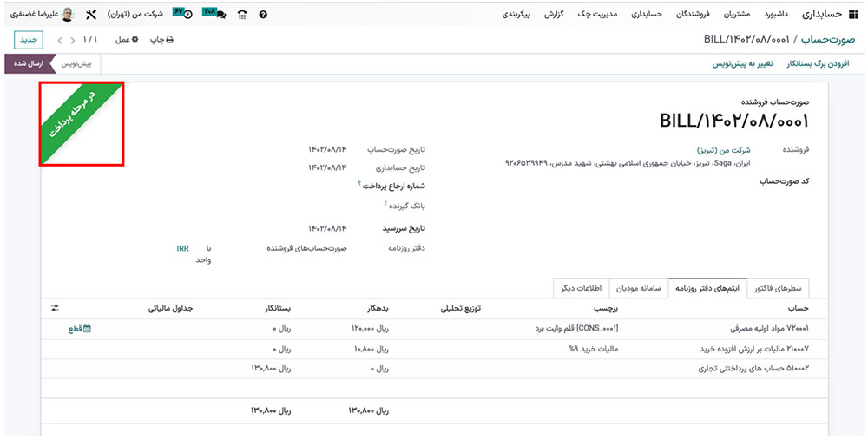Open the debug tools wrench icon
The height and width of the screenshot is (439, 868).
pyautogui.click(x=91, y=15)
